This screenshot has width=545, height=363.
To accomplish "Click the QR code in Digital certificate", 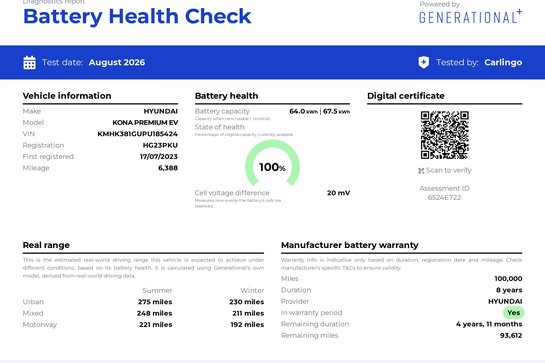I will click(445, 135).
